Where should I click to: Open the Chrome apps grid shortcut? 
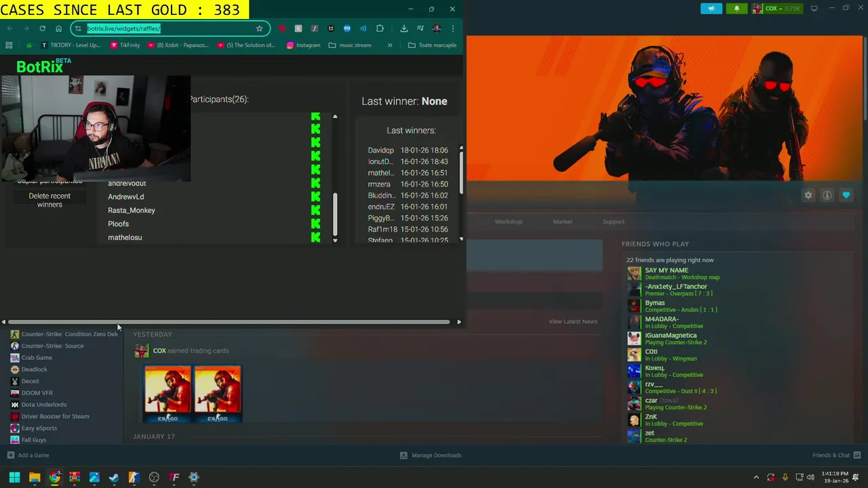(9, 45)
